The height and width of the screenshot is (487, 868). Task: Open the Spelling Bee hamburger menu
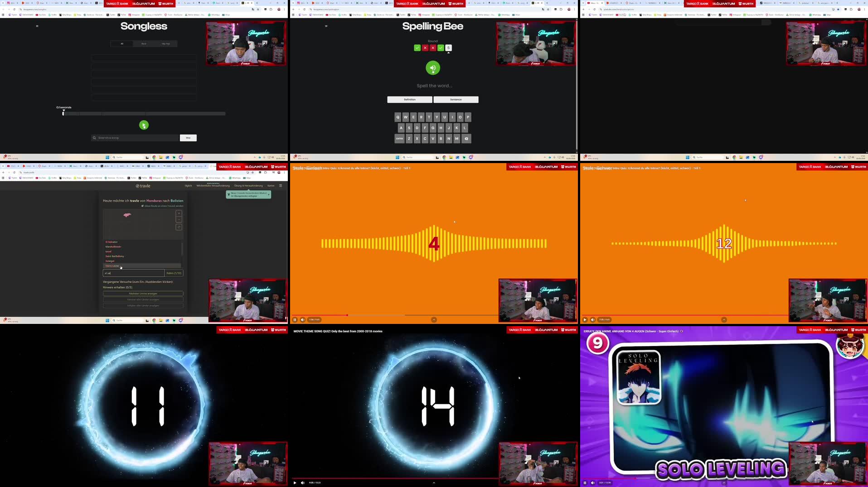(x=326, y=26)
